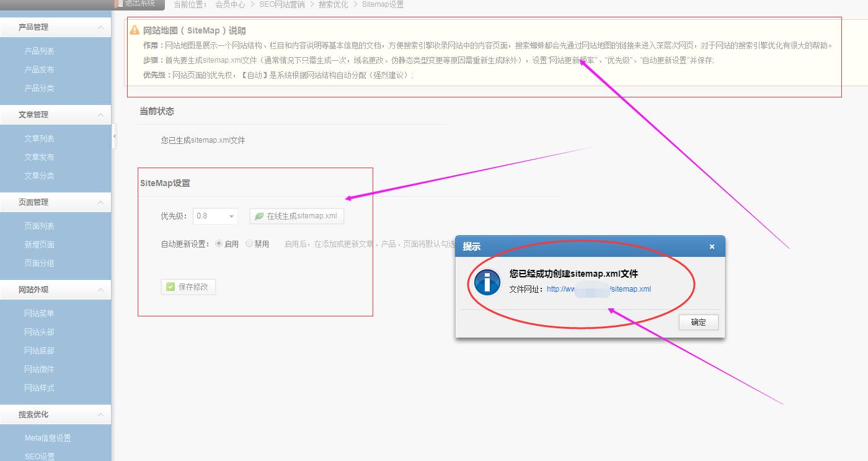This screenshot has width=868, height=461.
Task: Collapse the 产品管理 sidebar section
Action: [100, 27]
